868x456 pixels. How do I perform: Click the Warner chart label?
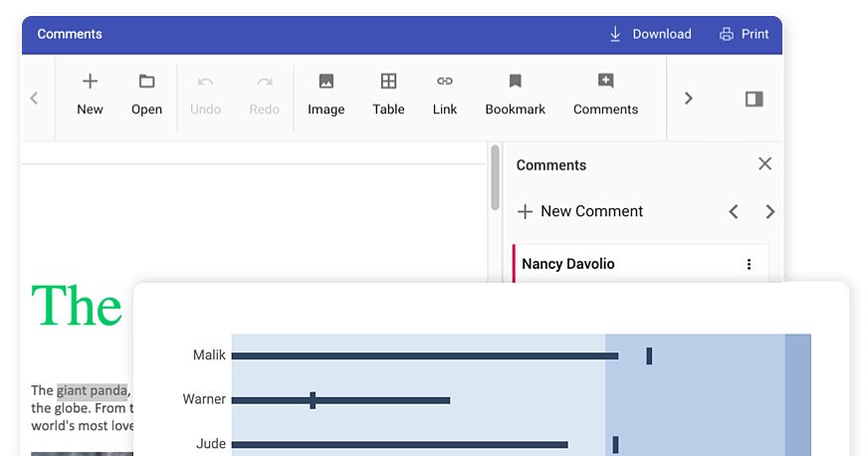pyautogui.click(x=204, y=399)
